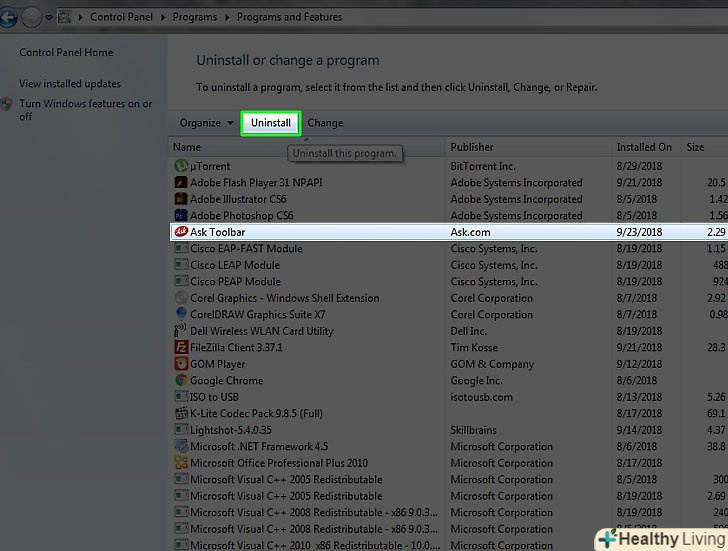
Task: Click the Adobe Illustrator CS6 icon
Action: pos(181,199)
